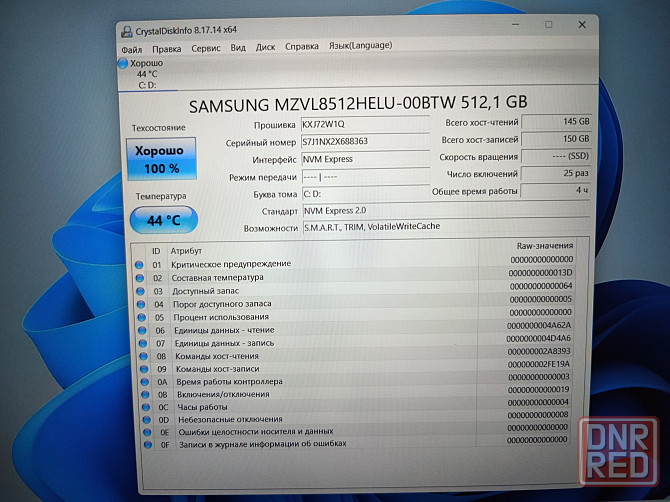Open the Язык(Language) menu

360,45
